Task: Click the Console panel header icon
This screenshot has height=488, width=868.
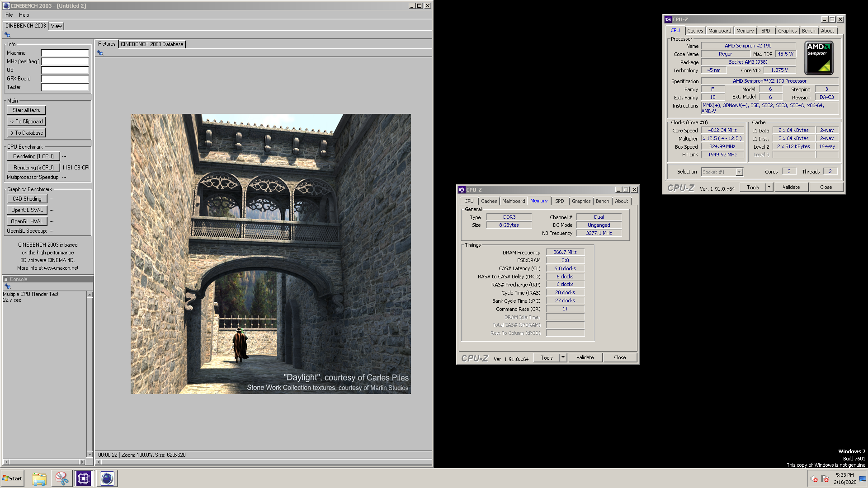Action: coord(6,279)
